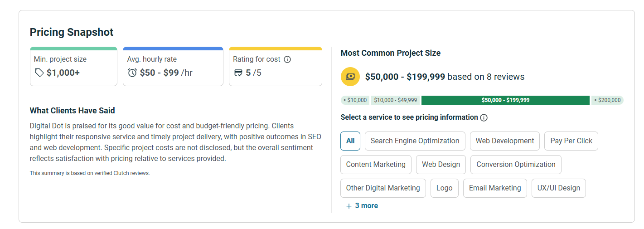Expand the '3 more' services link
The width and height of the screenshot is (644, 229).
pos(366,206)
